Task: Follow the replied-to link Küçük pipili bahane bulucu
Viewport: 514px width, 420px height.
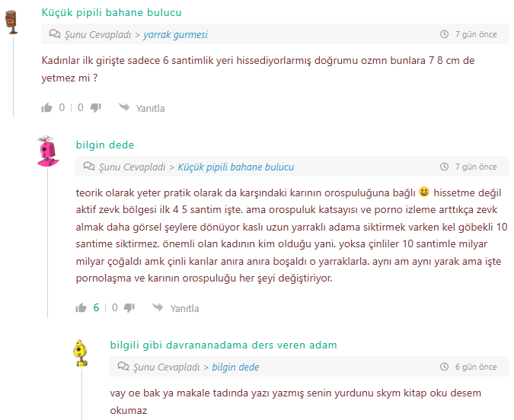Action: tap(236, 167)
